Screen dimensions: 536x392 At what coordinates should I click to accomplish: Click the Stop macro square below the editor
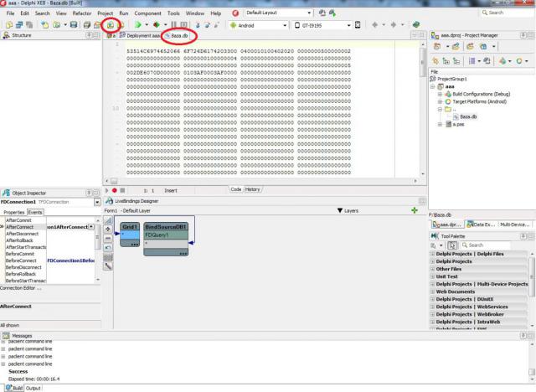[x=122, y=190]
